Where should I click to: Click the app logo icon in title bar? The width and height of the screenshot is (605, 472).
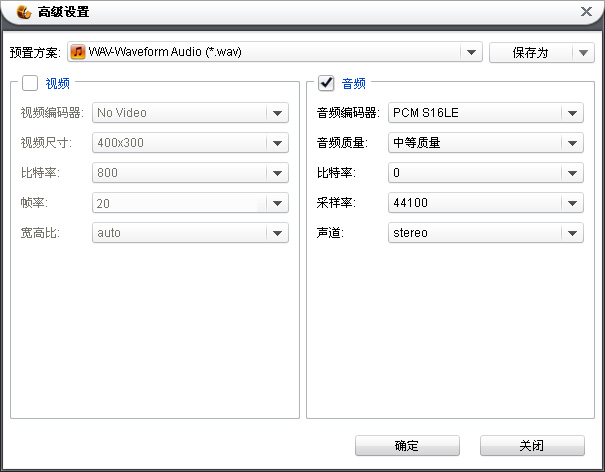(x=24, y=12)
